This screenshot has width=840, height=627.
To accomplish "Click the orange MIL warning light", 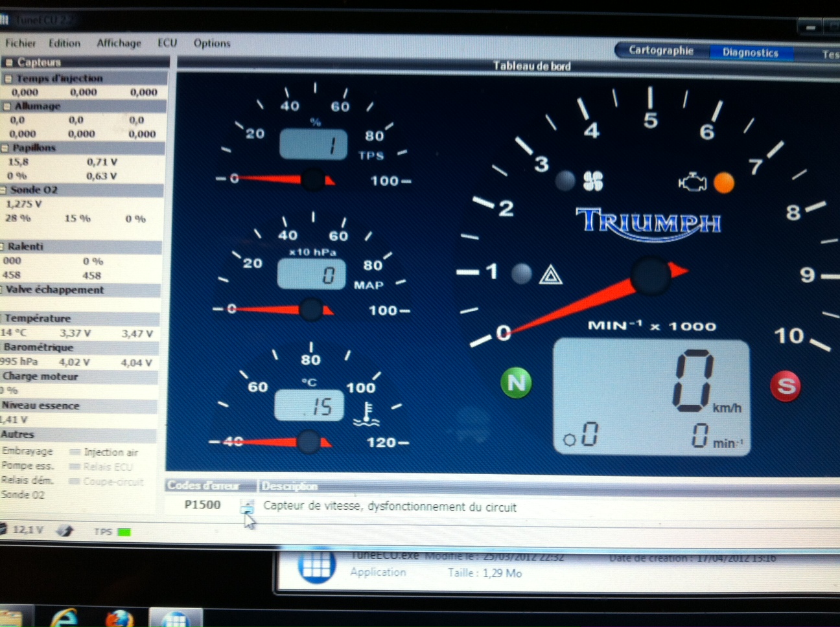I will 724,183.
